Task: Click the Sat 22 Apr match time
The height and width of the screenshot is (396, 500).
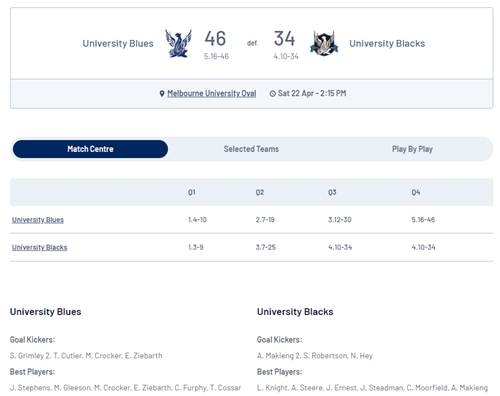Action: 312,93
